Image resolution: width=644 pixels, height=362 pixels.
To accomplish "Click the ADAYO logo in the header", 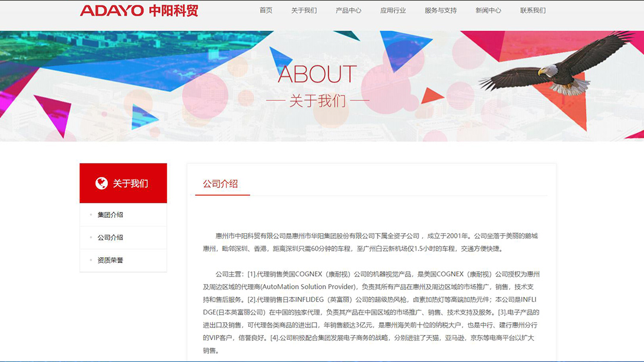I will (x=111, y=11).
